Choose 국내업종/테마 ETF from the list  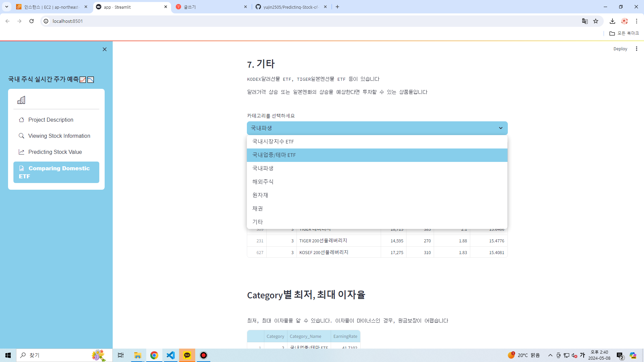click(274, 155)
